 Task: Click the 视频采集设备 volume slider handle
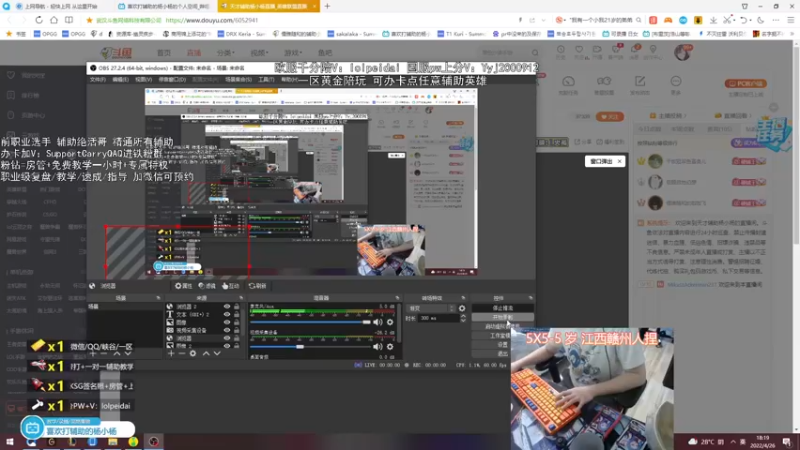(300, 346)
